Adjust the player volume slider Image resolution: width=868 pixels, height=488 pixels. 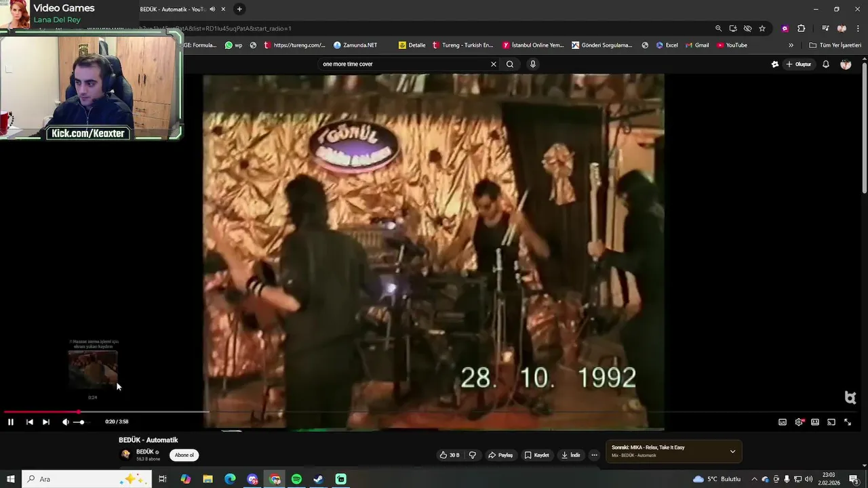pyautogui.click(x=81, y=422)
